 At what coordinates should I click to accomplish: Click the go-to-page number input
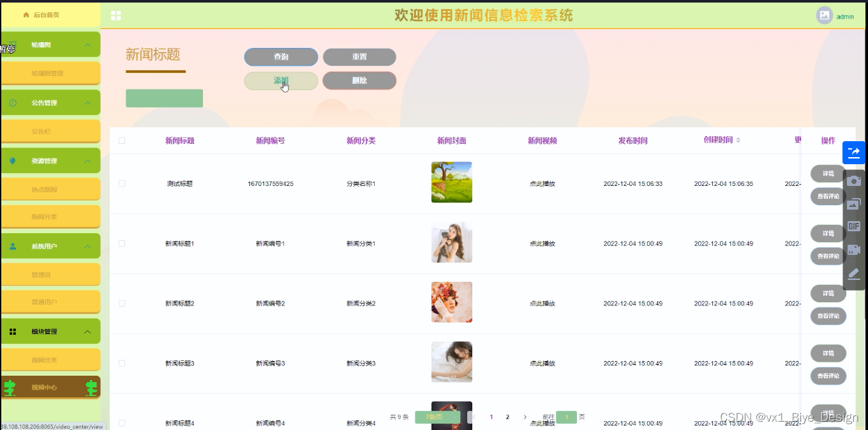coord(566,417)
